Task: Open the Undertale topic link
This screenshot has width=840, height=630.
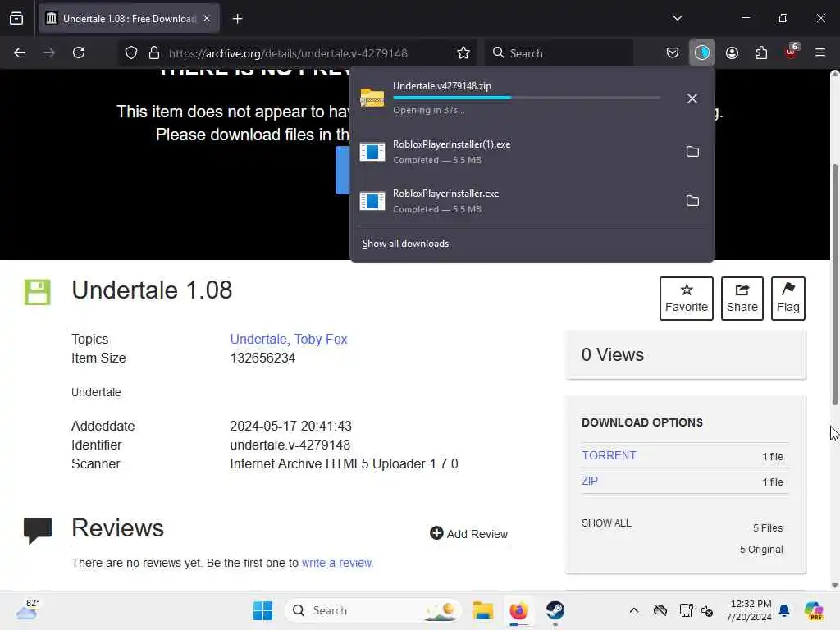Action: pyautogui.click(x=260, y=339)
